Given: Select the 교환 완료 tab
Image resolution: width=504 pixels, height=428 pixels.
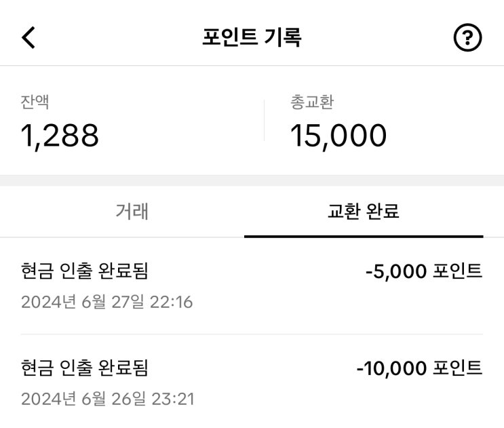Looking at the screenshot, I should point(363,211).
